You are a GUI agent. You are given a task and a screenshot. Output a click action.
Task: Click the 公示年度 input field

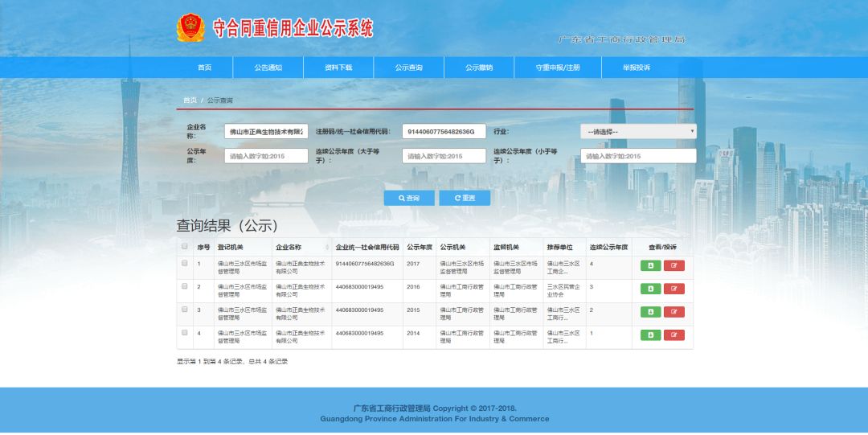[x=266, y=156]
